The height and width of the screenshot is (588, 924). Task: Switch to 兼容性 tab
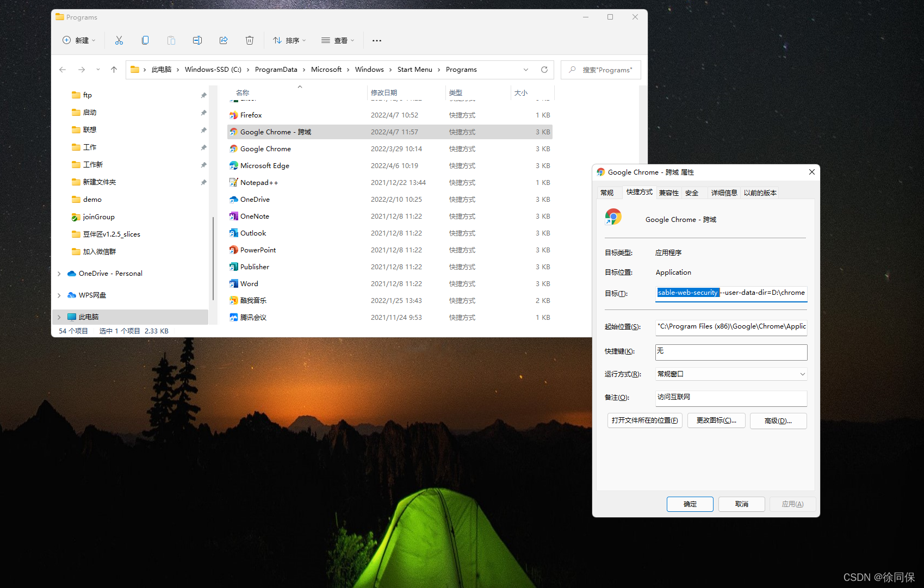(x=669, y=193)
